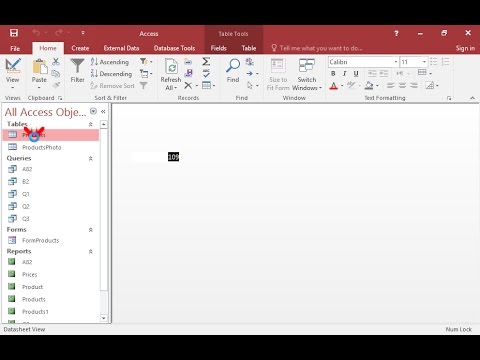Click the Delete record X icon

[188, 86]
